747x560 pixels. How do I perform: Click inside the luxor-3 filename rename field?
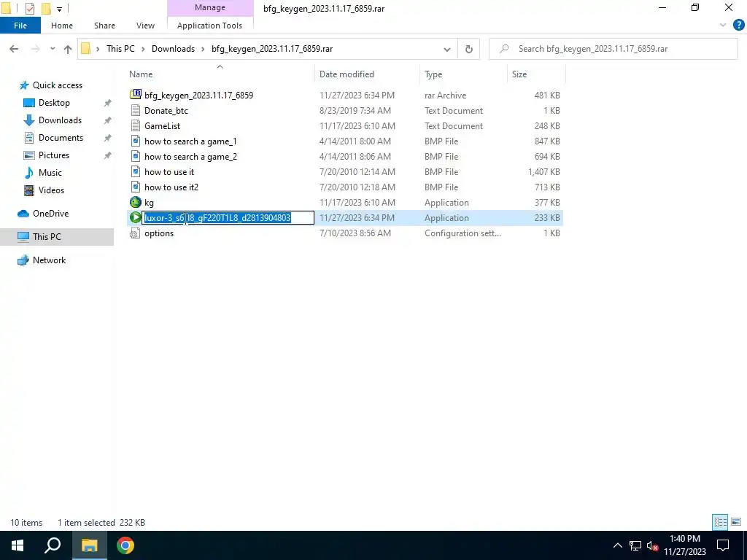[x=228, y=217]
